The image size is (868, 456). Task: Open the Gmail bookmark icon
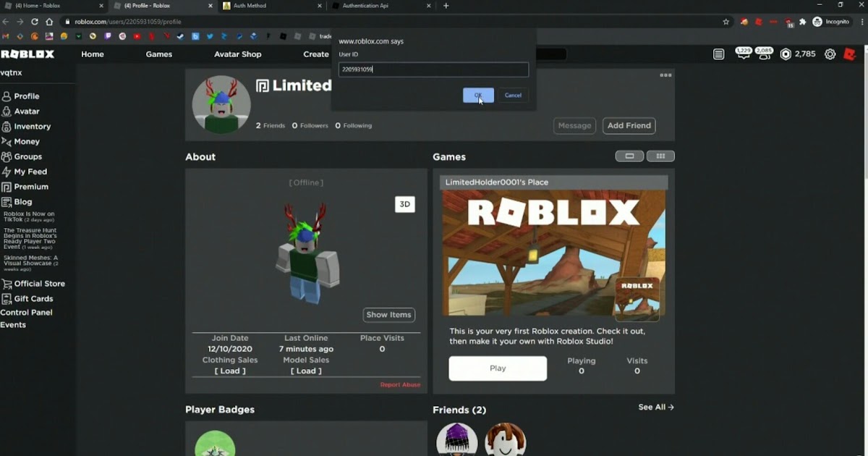click(6, 36)
